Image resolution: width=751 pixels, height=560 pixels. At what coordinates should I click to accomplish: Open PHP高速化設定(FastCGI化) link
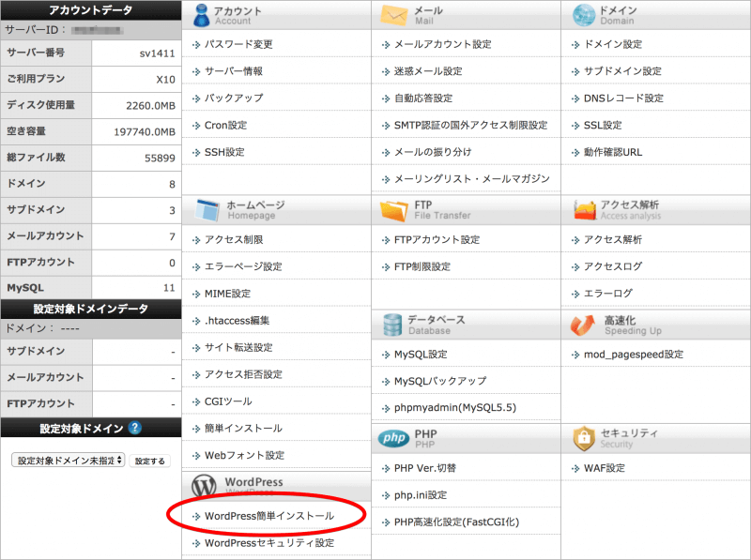click(456, 522)
